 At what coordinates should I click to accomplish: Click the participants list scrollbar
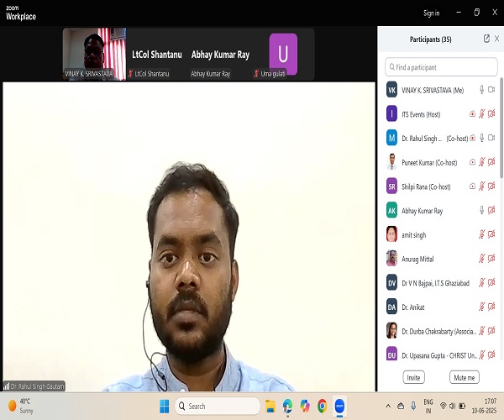coord(501,128)
